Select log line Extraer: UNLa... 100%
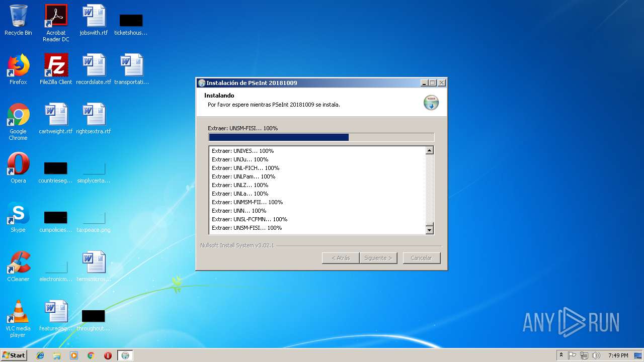Screen dimensions: 644x362 (240, 194)
